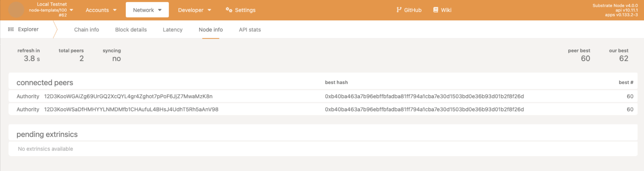
Task: Click the chain logo circle icon
Action: 16,10
